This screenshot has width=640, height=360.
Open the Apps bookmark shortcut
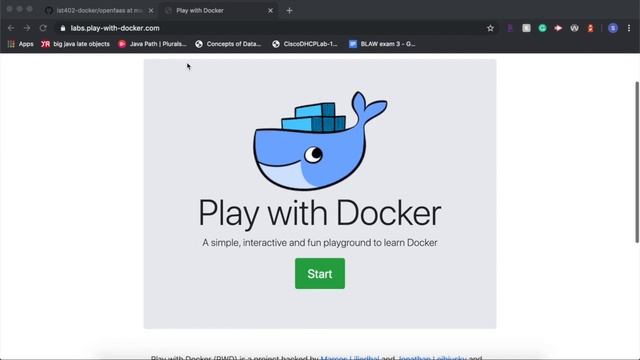click(x=21, y=44)
